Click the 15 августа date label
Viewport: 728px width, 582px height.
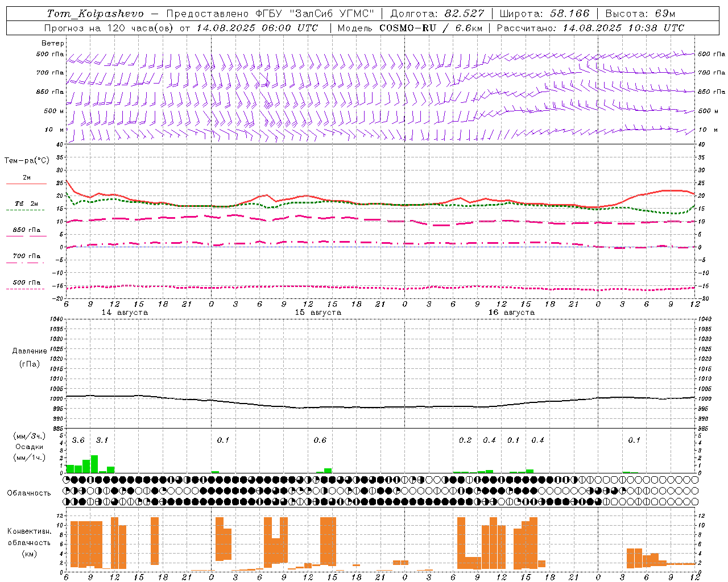[x=318, y=313]
